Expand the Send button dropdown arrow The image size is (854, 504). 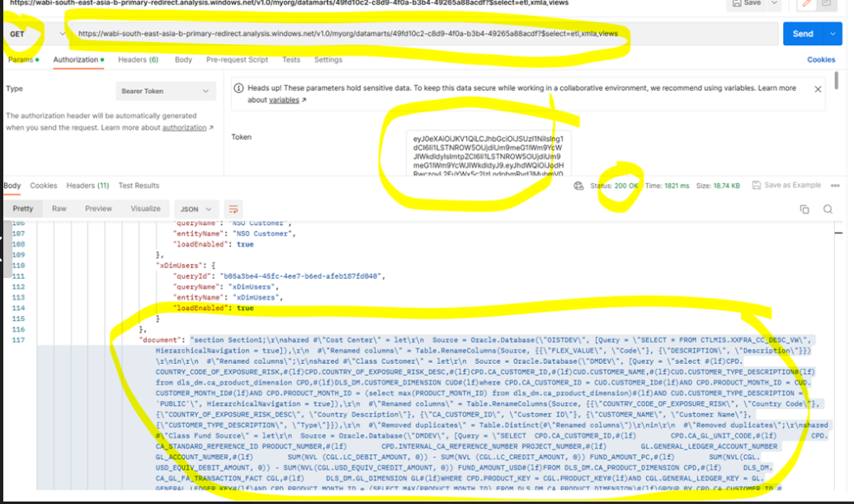833,34
